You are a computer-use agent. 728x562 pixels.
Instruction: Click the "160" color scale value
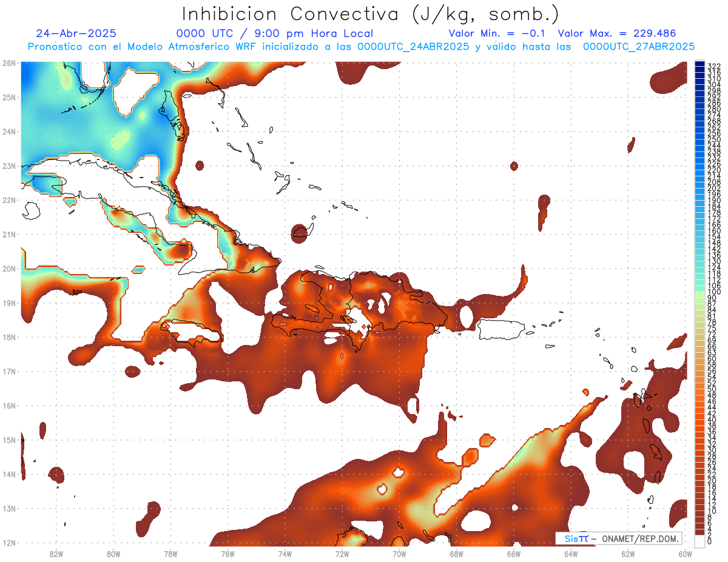tap(714, 231)
